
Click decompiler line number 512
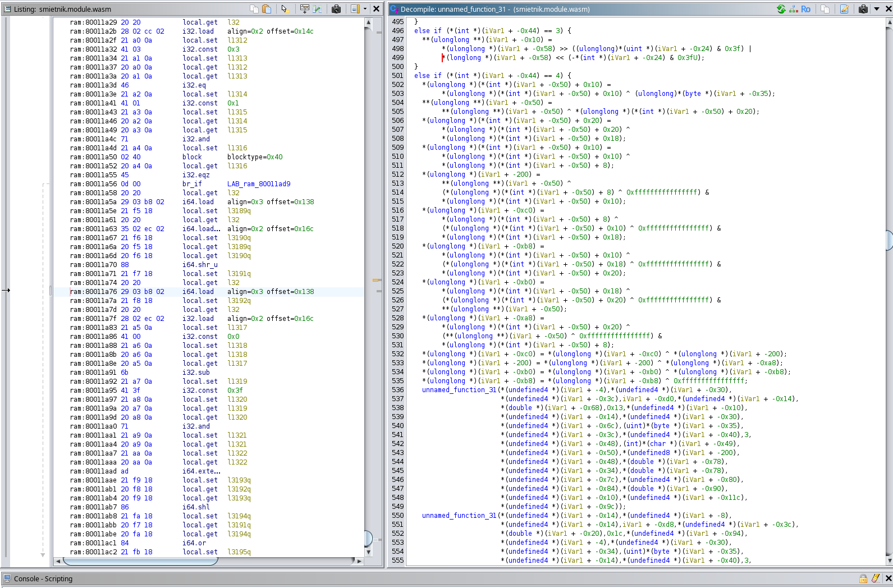click(x=397, y=174)
